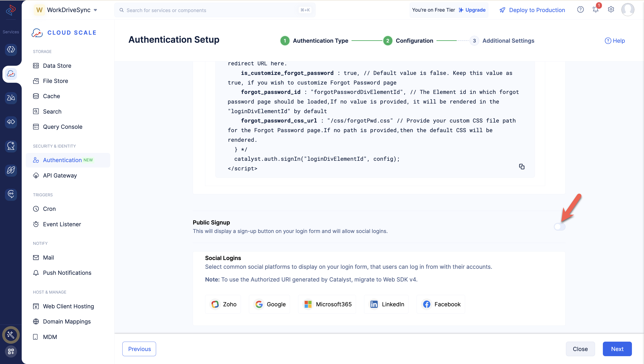This screenshot has height=364, width=644.
Task: Open the help question mark icon in the top bar
Action: (580, 9)
